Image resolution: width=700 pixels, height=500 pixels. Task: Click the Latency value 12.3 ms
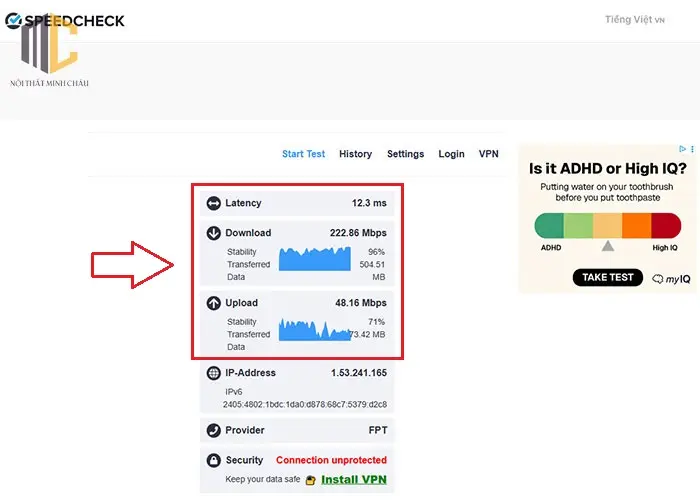[x=369, y=203]
